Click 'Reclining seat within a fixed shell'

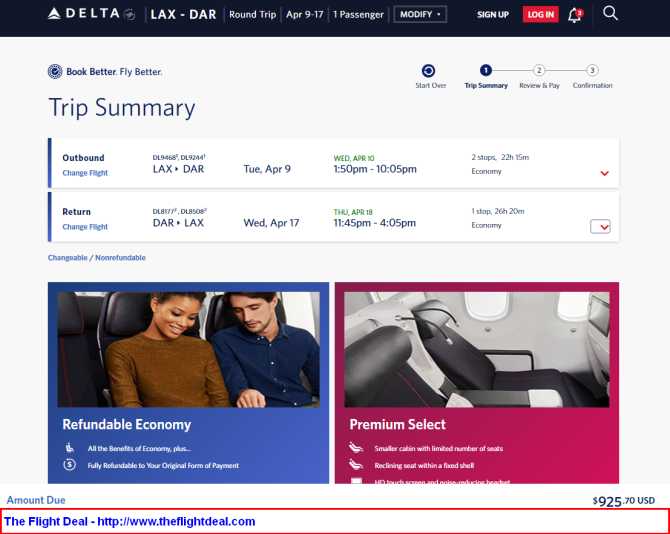(x=424, y=465)
